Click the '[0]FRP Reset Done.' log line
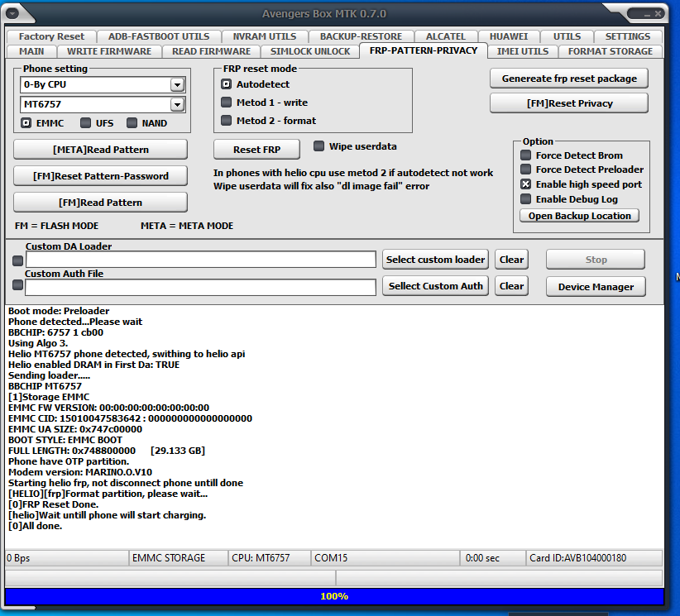Viewport: 680px width, 616px height. [53, 504]
